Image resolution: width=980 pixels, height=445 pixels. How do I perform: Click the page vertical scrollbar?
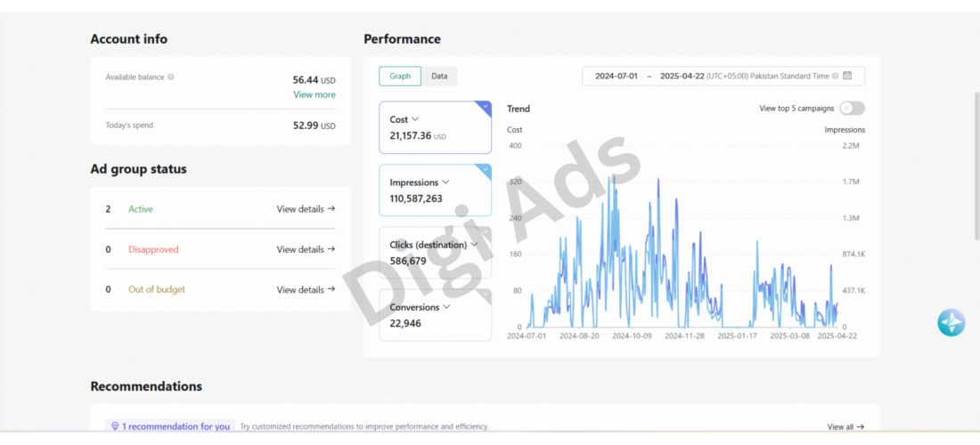(x=976, y=166)
